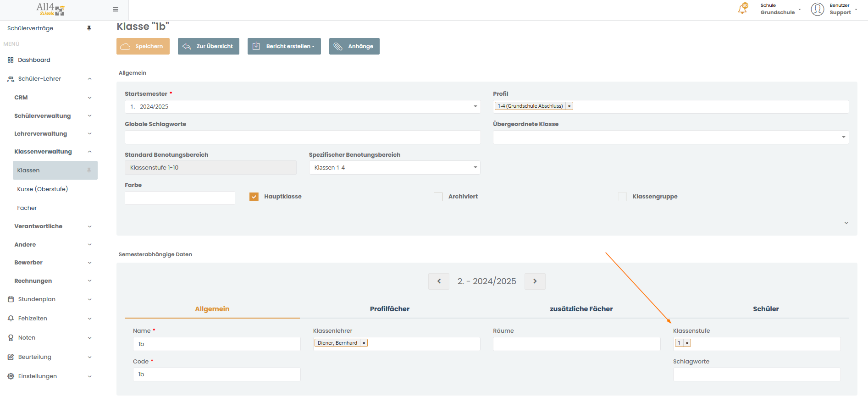Click the Beurteilung edit icon
Screen dimensions: 868x407
11,357
